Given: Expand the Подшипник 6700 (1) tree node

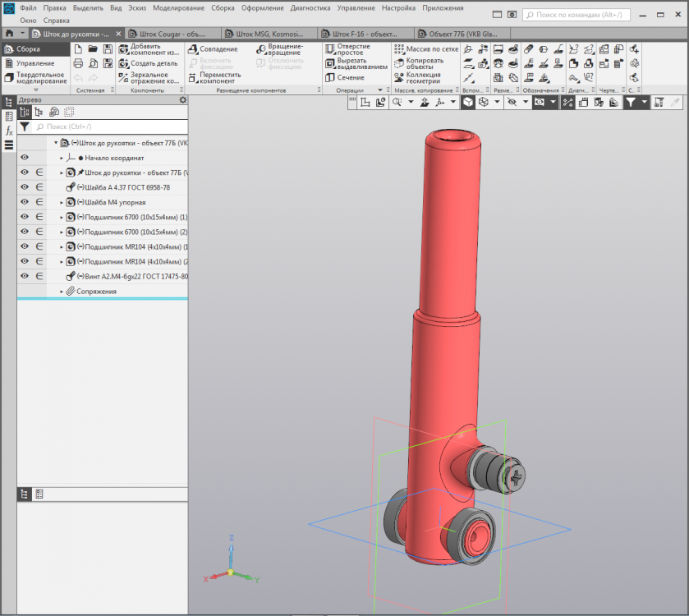Looking at the screenshot, I should coord(62,217).
